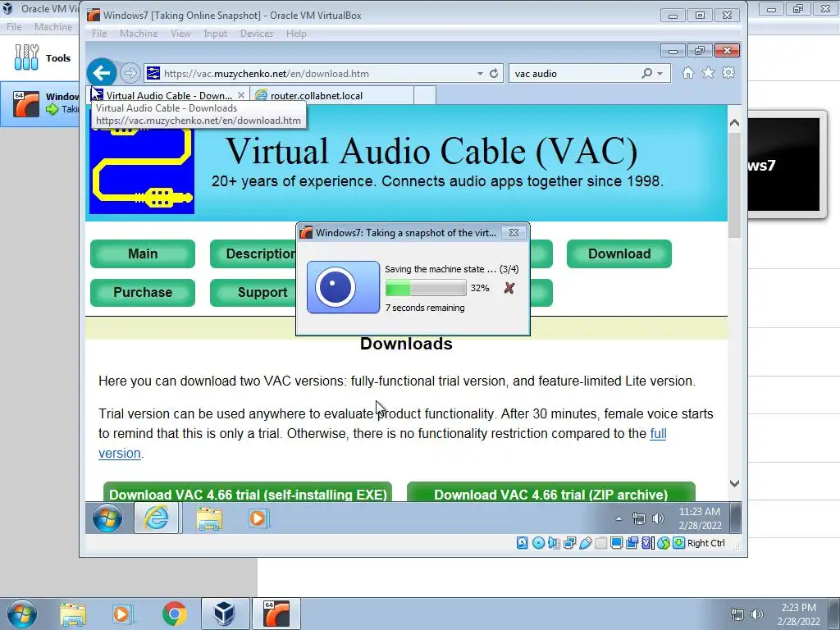Open the File menu of the VM window
840x630 pixels.
[x=99, y=33]
